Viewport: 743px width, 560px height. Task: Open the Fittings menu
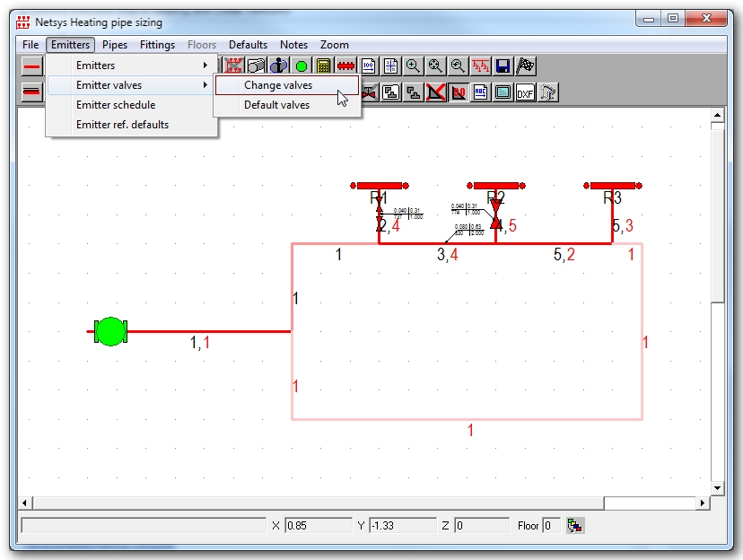click(x=157, y=45)
